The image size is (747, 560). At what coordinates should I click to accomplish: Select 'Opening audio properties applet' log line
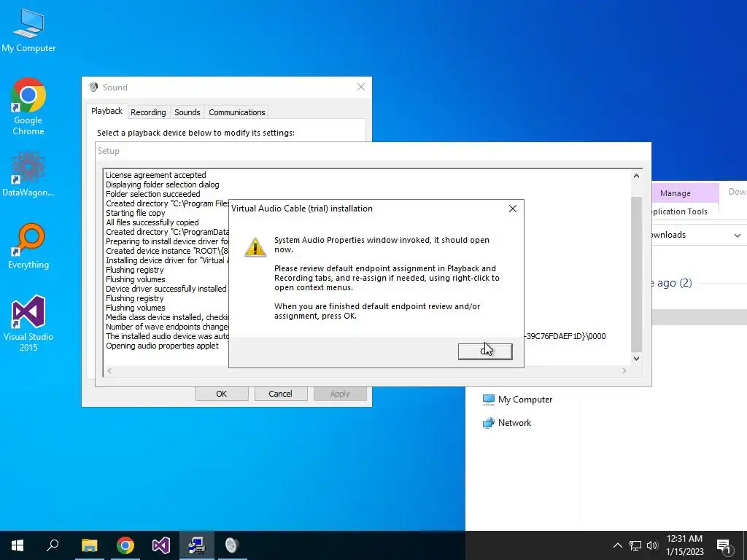click(162, 346)
